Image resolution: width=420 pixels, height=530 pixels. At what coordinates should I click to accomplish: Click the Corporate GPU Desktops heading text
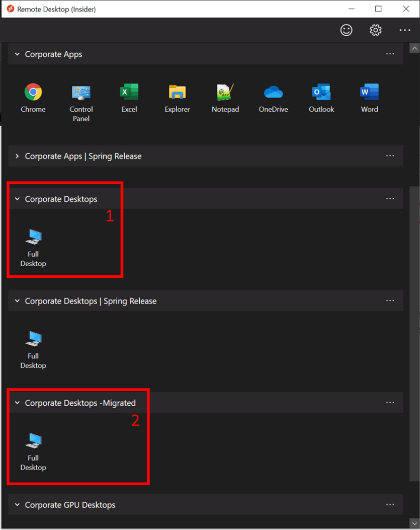(x=70, y=505)
